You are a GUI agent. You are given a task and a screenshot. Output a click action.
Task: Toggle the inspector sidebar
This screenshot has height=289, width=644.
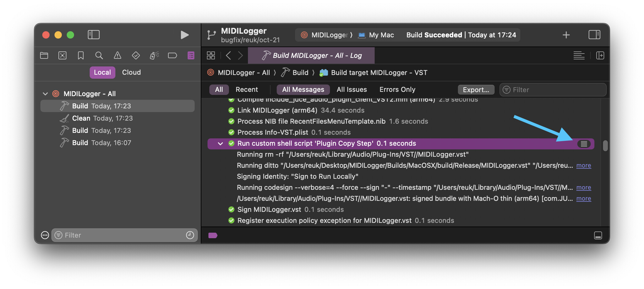tap(594, 35)
